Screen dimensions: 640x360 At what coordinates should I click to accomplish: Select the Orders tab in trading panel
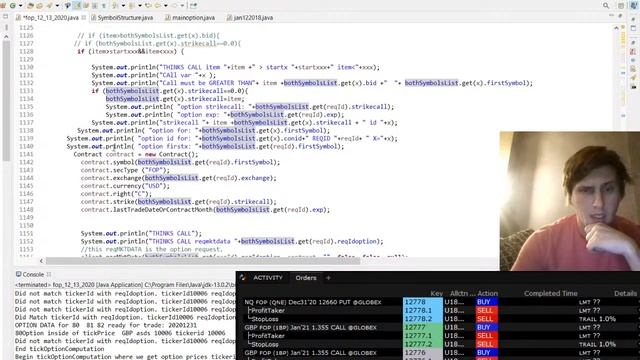click(306, 278)
